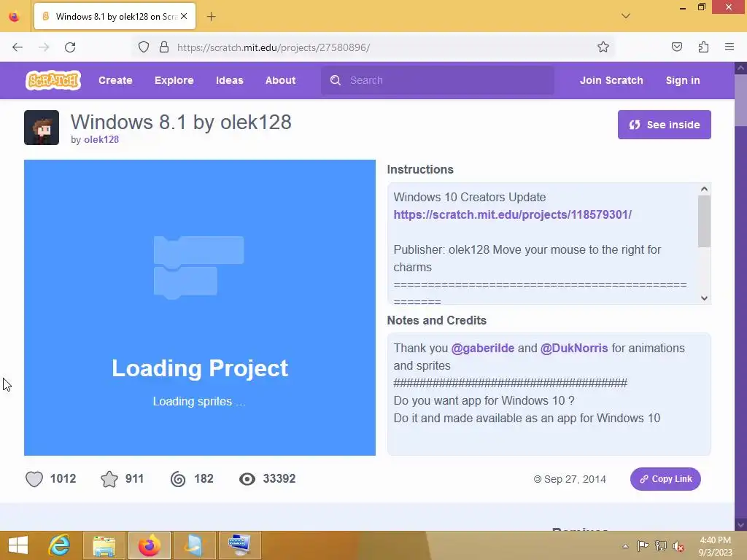Open the Save to Pocket icon
The height and width of the screenshot is (560, 747).
pos(676,47)
